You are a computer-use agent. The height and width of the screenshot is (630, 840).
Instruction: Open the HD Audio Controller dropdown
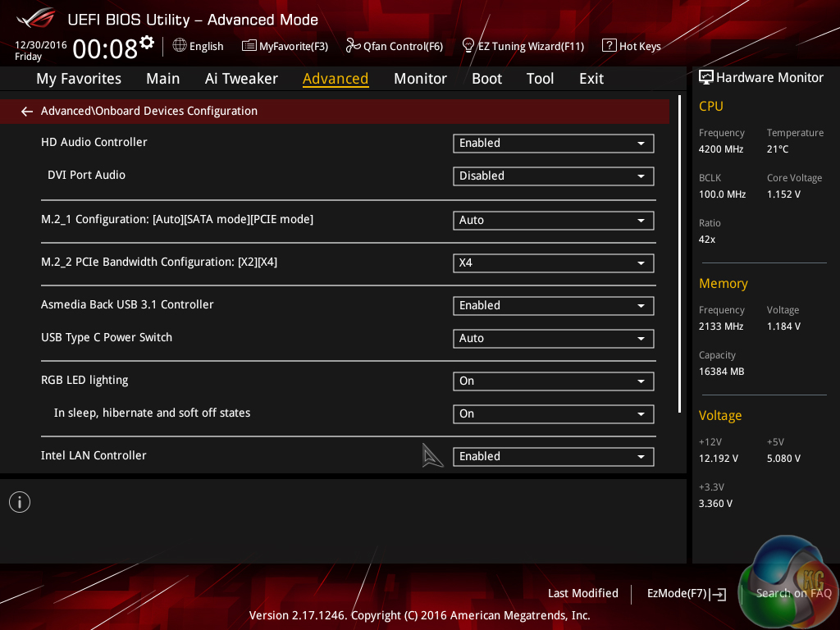click(554, 143)
